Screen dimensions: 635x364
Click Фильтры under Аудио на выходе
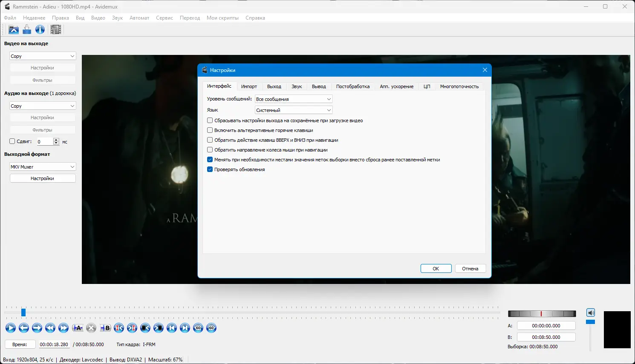pyautogui.click(x=43, y=130)
